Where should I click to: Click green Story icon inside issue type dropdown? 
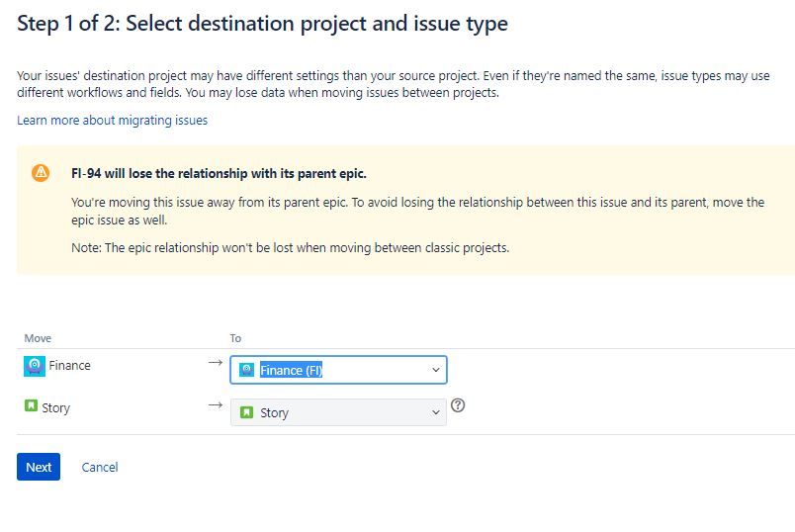[x=246, y=412]
